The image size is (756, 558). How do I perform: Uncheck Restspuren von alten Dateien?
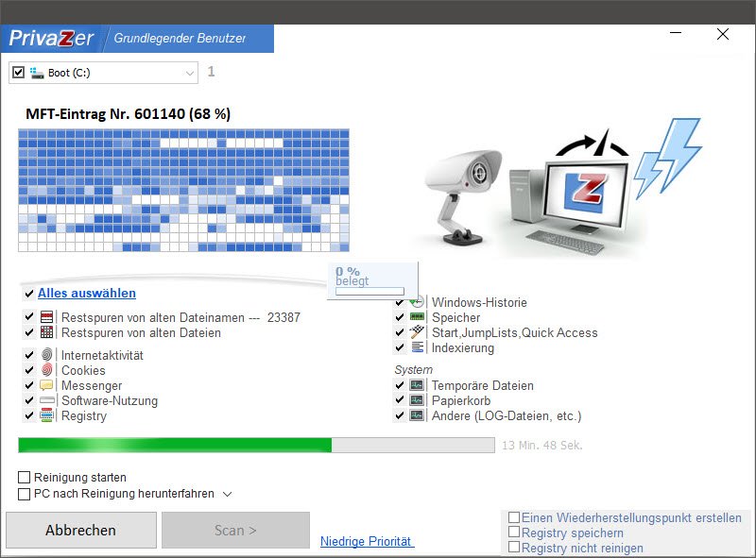point(29,332)
